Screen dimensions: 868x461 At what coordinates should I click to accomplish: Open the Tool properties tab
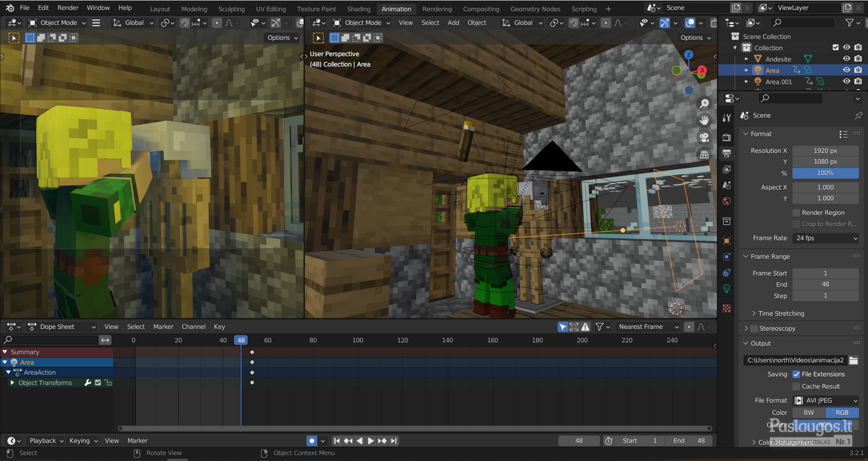[x=727, y=118]
